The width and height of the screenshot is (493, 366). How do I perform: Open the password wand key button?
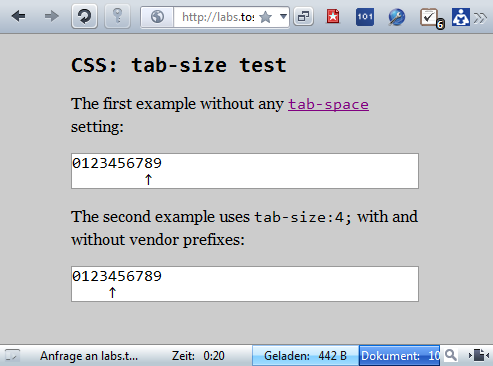(x=117, y=16)
